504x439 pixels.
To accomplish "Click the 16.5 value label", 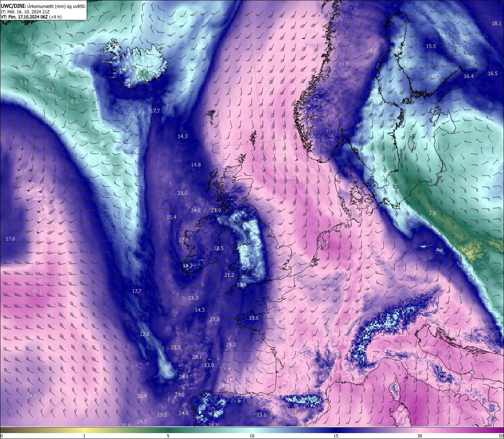I will click(x=493, y=74).
